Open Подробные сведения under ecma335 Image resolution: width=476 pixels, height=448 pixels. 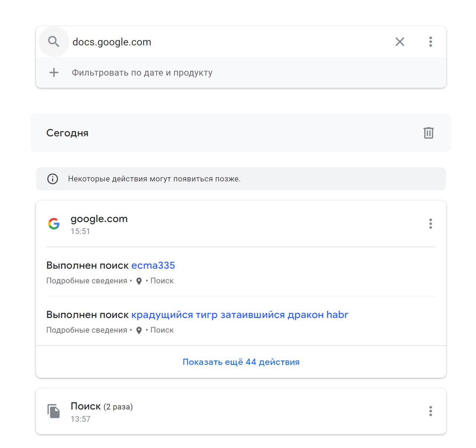[87, 281]
